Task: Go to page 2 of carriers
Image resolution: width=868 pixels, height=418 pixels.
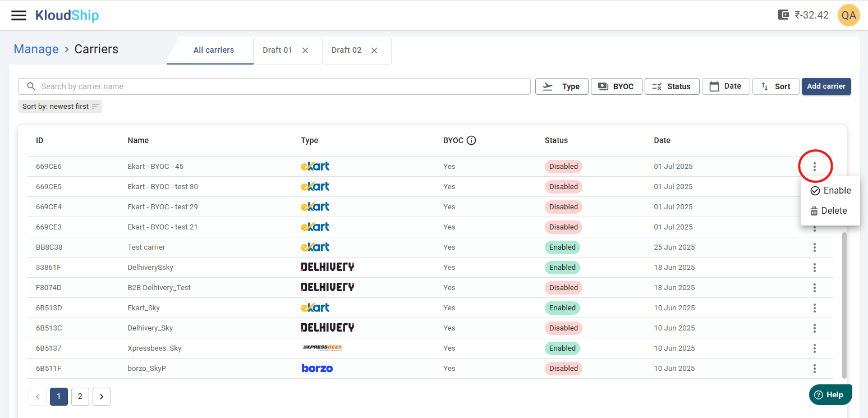Action: click(80, 397)
